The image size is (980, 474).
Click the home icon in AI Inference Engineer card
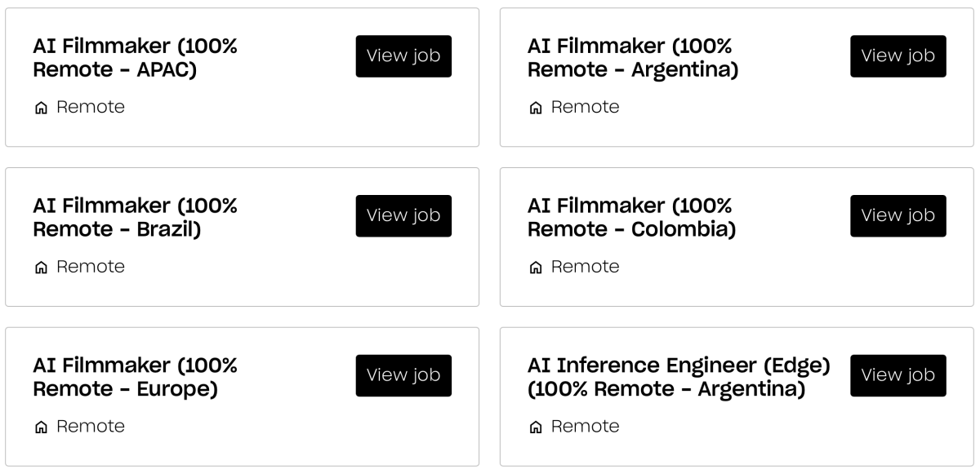click(536, 427)
